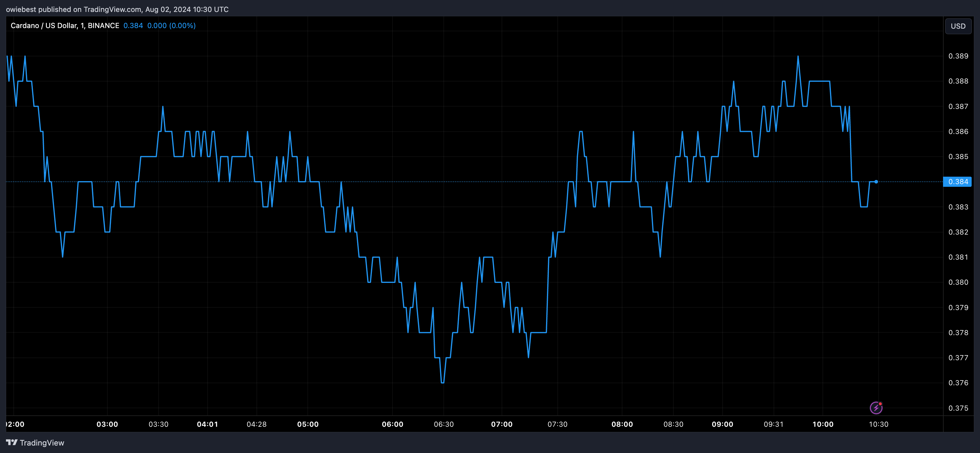
Task: Click the published-on TradingView.com header text
Action: 117,9
